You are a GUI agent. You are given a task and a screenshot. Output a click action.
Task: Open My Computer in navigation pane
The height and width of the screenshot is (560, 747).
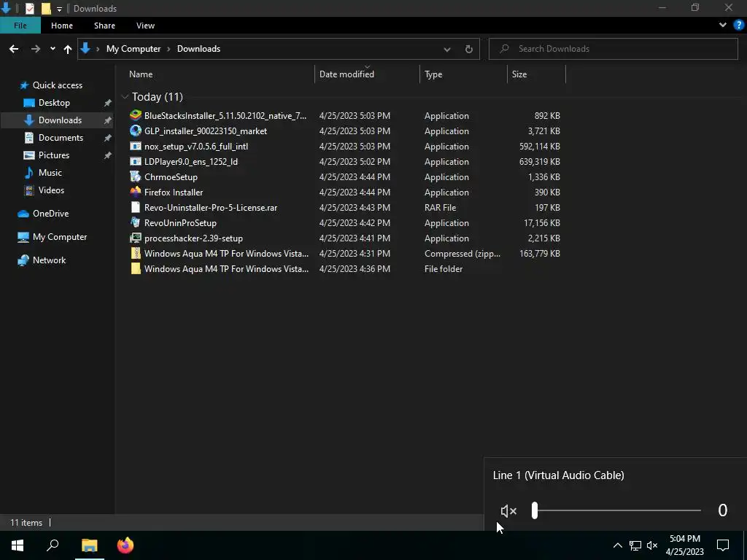tap(60, 237)
